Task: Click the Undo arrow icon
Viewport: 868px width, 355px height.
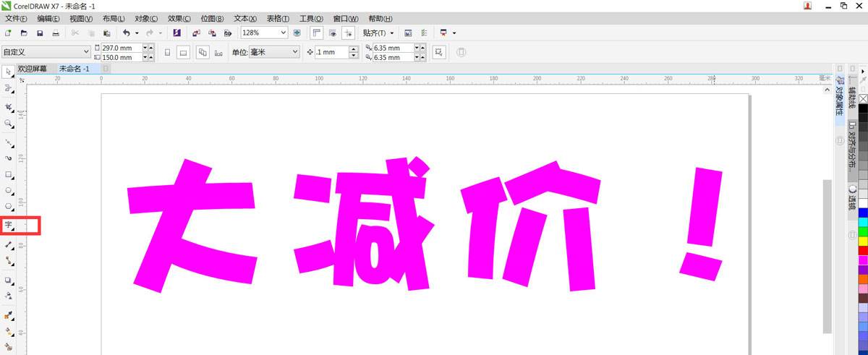Action: point(127,33)
